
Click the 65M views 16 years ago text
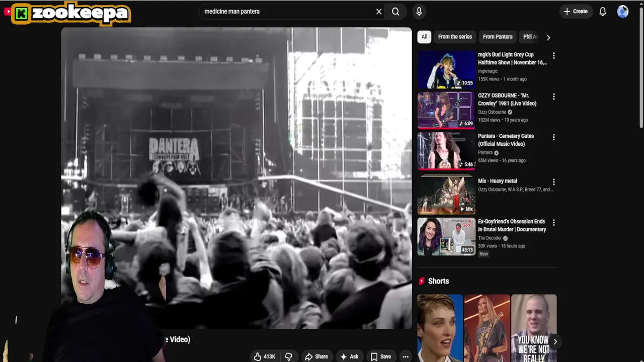(x=502, y=160)
